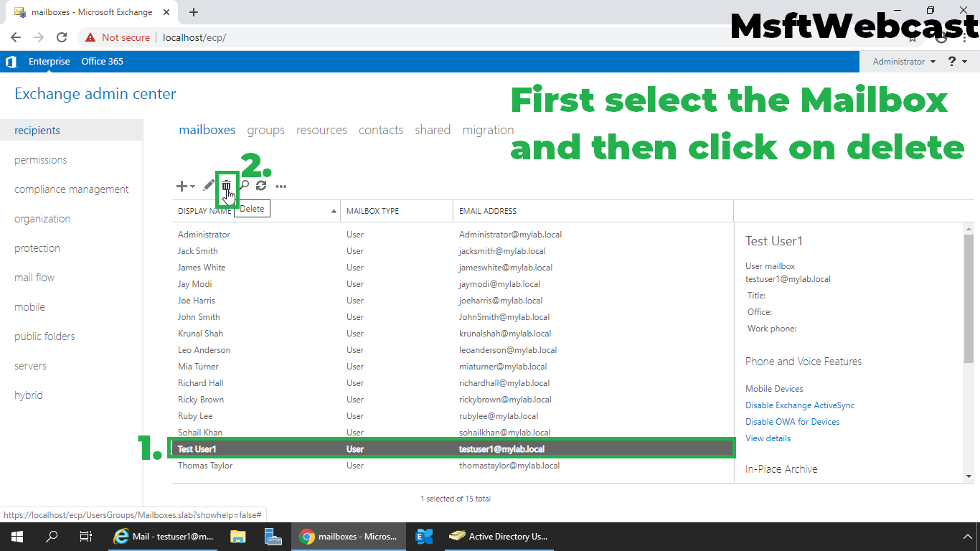This screenshot has height=551, width=980.
Task: Click details pane scrollbar down arrow
Action: (x=969, y=476)
